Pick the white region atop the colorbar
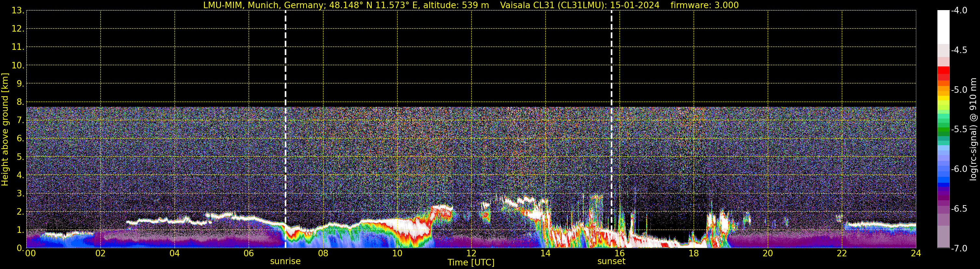Screen dimensions: 980x269 pos(943,27)
